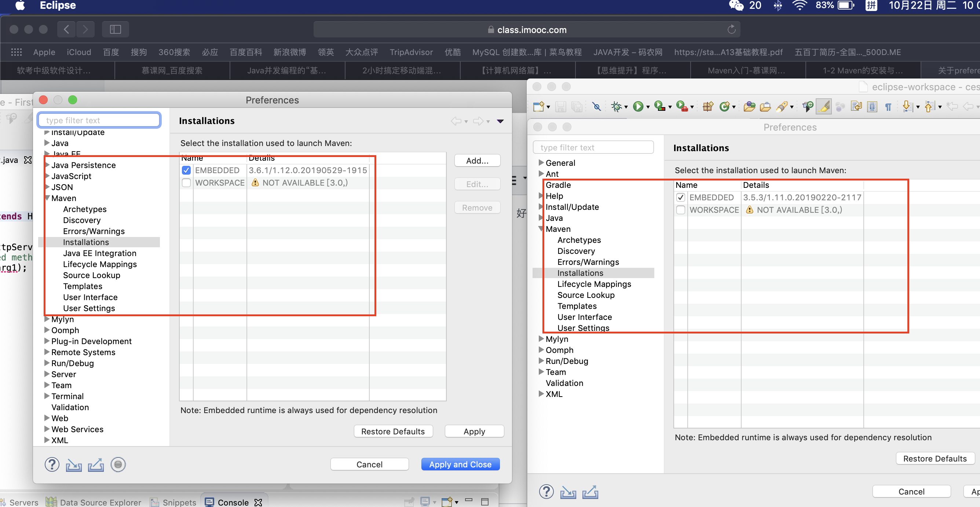Open the preferences page view menu dropdown arrow
Image resolution: width=980 pixels, height=507 pixels.
pos(500,121)
